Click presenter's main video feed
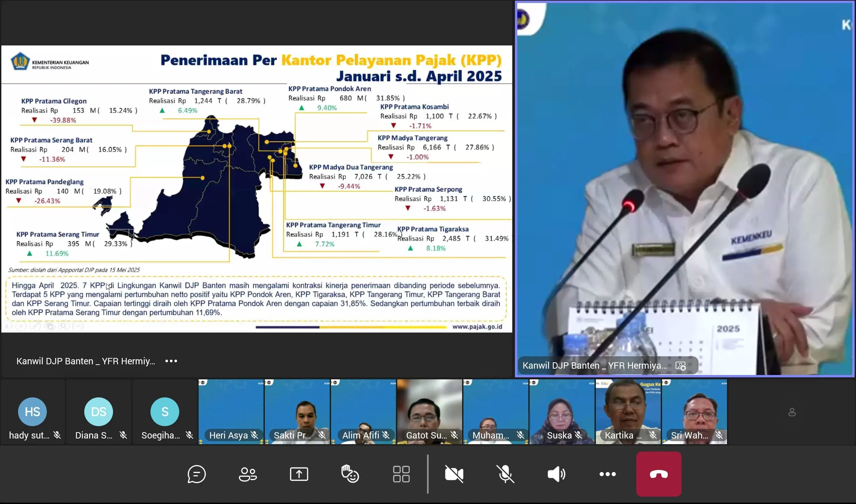Viewport: 856px width, 504px height. point(684,189)
